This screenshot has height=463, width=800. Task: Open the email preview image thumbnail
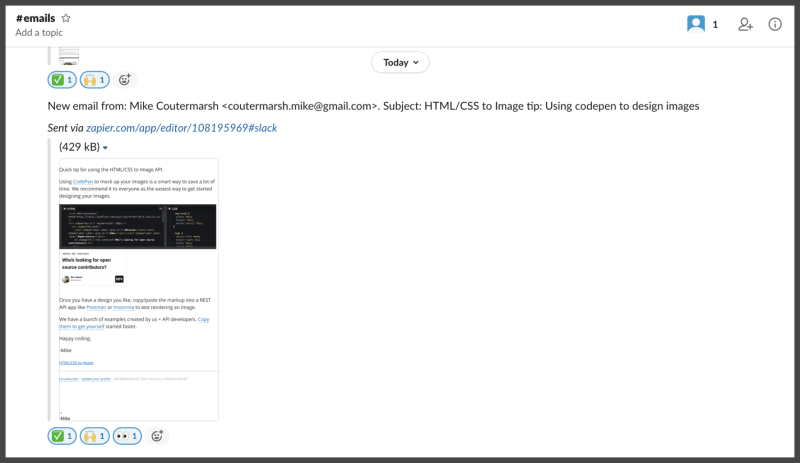point(139,289)
